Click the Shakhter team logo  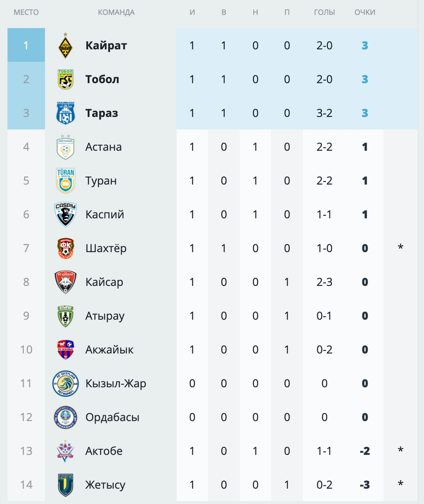click(x=65, y=248)
